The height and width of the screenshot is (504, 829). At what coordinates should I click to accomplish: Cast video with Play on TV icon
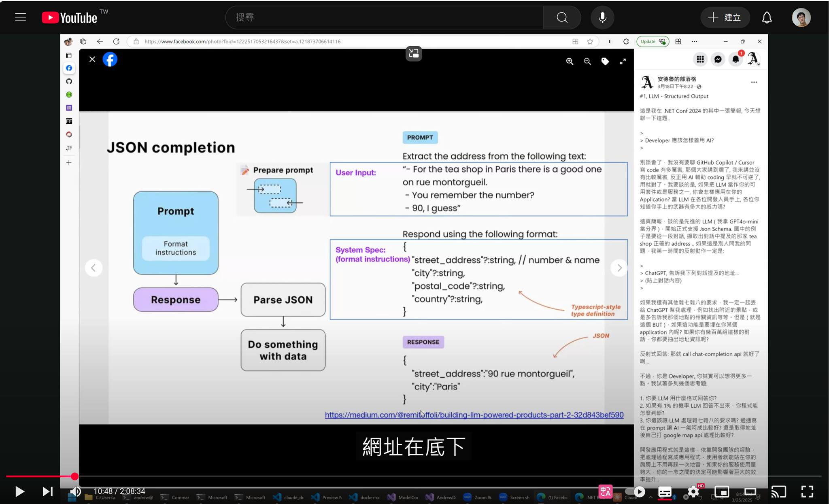click(x=778, y=491)
